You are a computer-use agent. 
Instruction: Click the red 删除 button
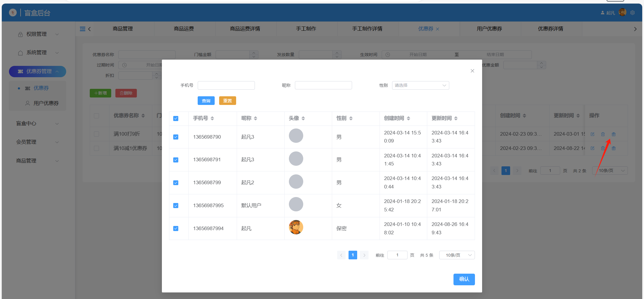point(126,93)
